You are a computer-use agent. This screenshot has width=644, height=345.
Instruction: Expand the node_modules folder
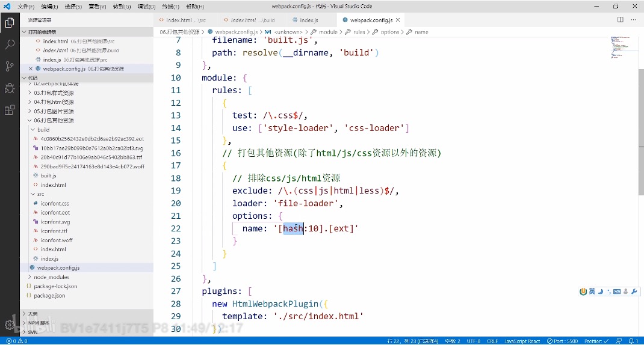[x=52, y=277]
